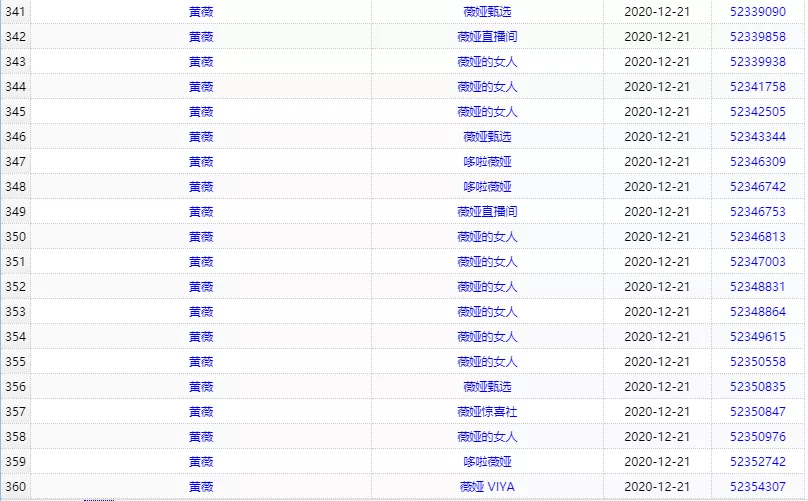Open registration number 52339090 link
The width and height of the screenshot is (808, 501).
pyautogui.click(x=758, y=12)
